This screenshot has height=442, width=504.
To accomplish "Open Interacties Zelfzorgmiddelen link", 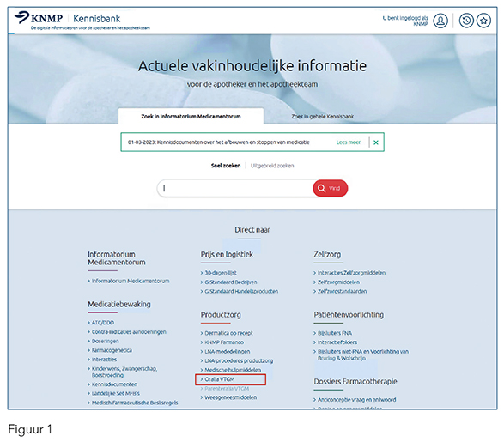I will pos(351,273).
